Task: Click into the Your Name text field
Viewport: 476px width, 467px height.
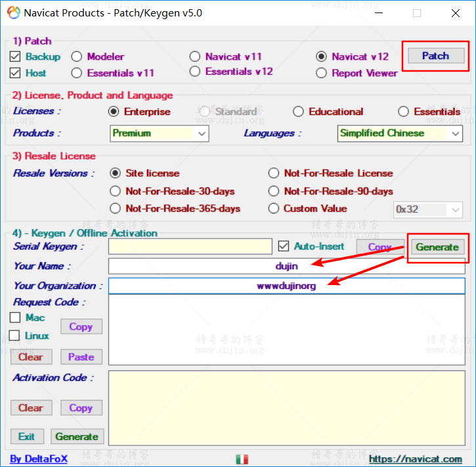Action: coord(286,266)
